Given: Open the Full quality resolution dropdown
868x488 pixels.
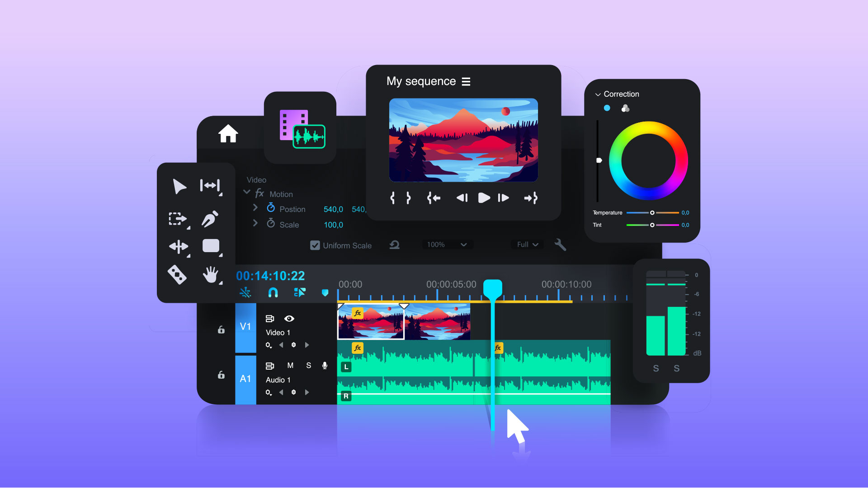Looking at the screenshot, I should (x=528, y=244).
